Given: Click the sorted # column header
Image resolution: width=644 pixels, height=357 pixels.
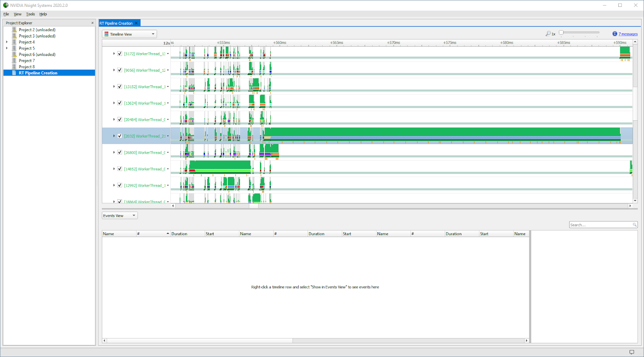Looking at the screenshot, I should tap(153, 234).
